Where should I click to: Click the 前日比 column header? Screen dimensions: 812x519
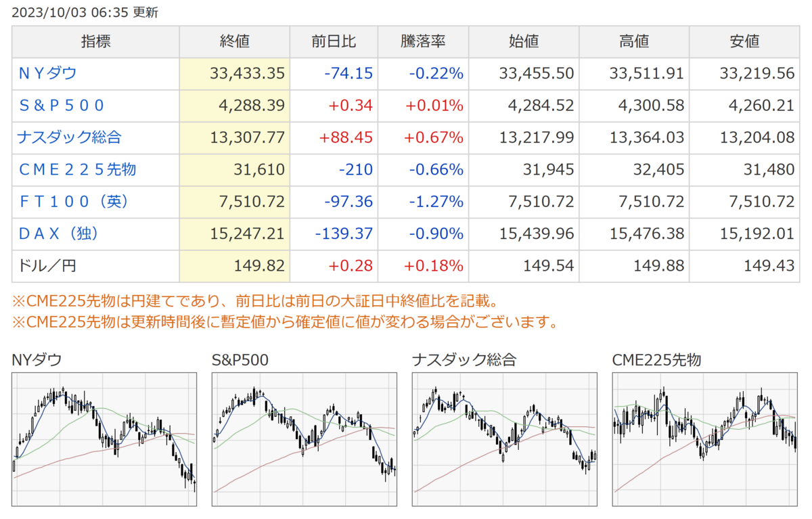point(334,42)
